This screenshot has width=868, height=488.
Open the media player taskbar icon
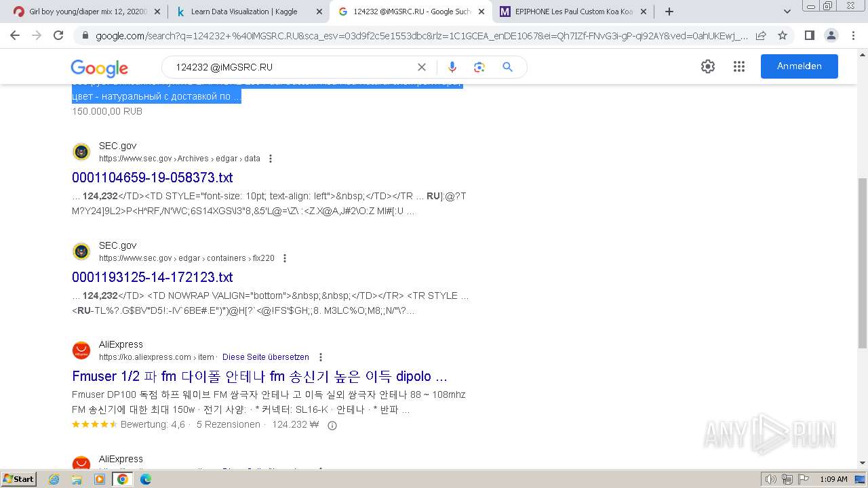(100, 479)
